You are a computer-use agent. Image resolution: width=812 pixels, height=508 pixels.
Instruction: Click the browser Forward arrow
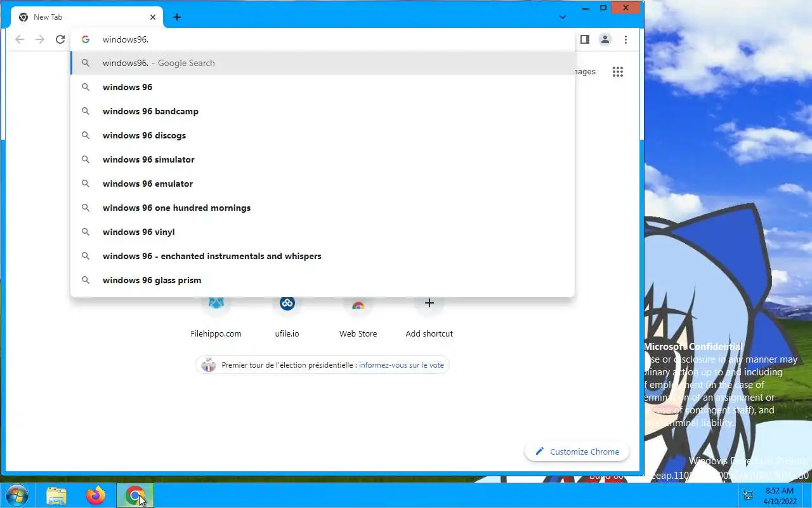pos(40,39)
